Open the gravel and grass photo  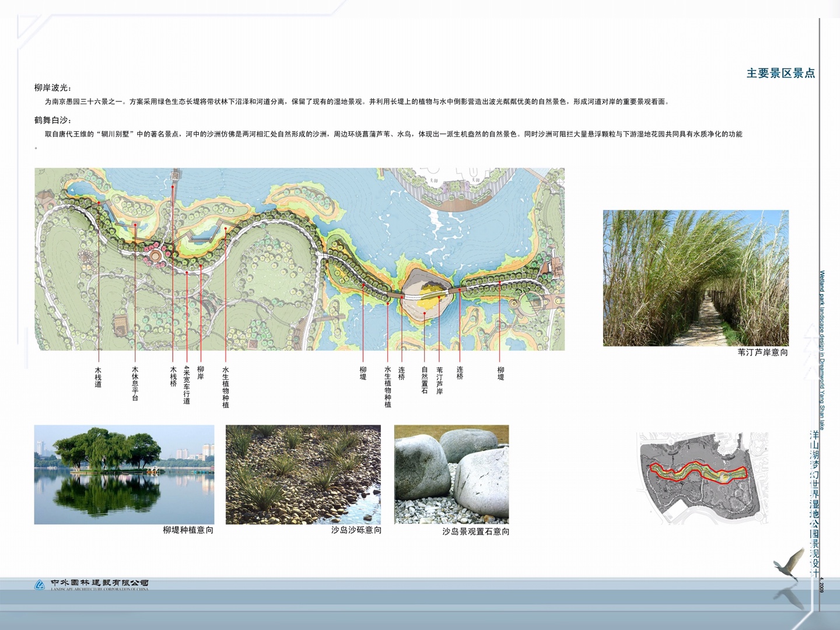click(303, 474)
